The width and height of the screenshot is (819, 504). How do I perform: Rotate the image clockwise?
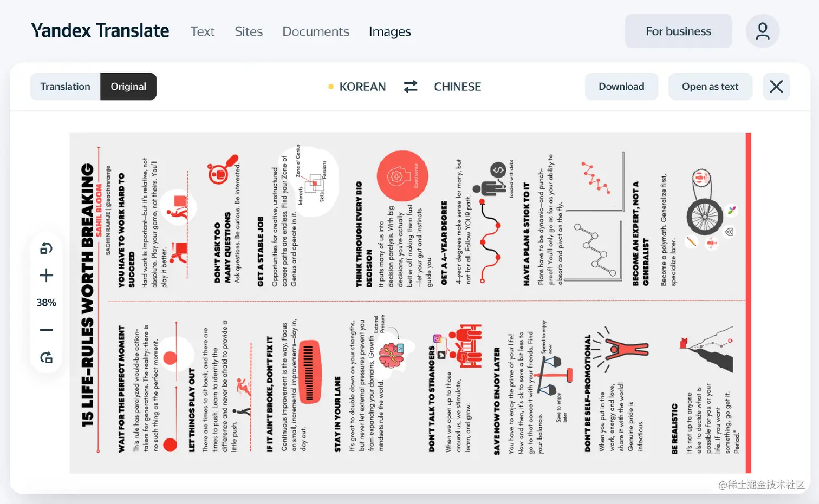point(46,357)
